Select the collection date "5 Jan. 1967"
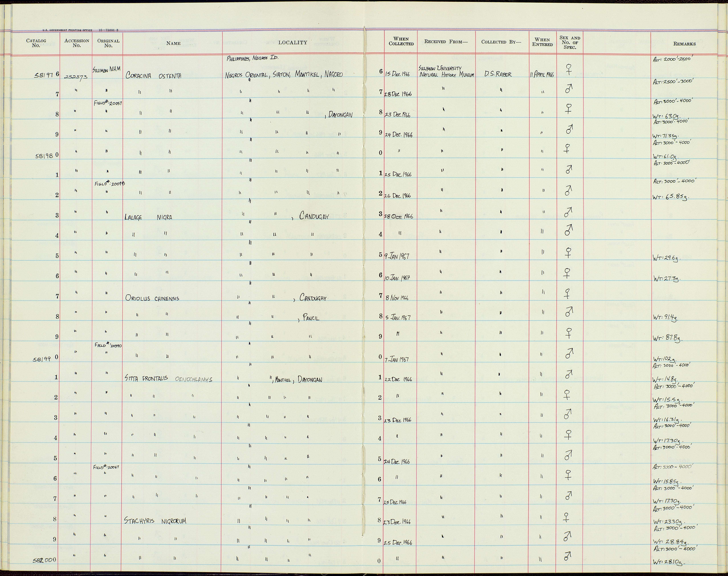Viewport: 728px width, 576px height. tap(398, 318)
